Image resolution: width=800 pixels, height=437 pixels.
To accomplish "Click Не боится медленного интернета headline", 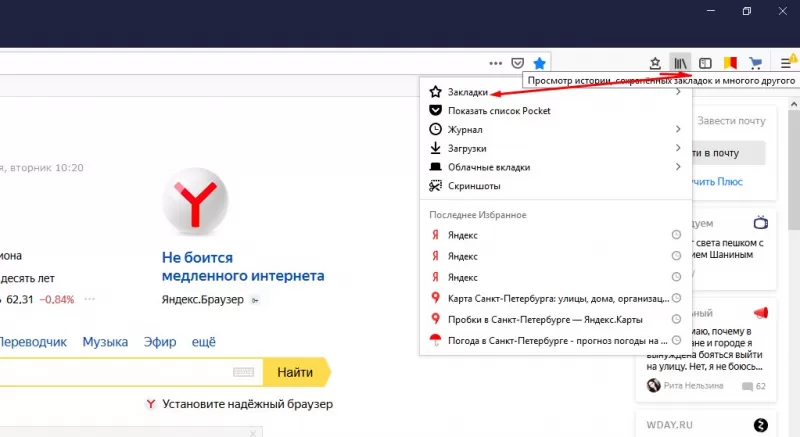I will [x=243, y=267].
